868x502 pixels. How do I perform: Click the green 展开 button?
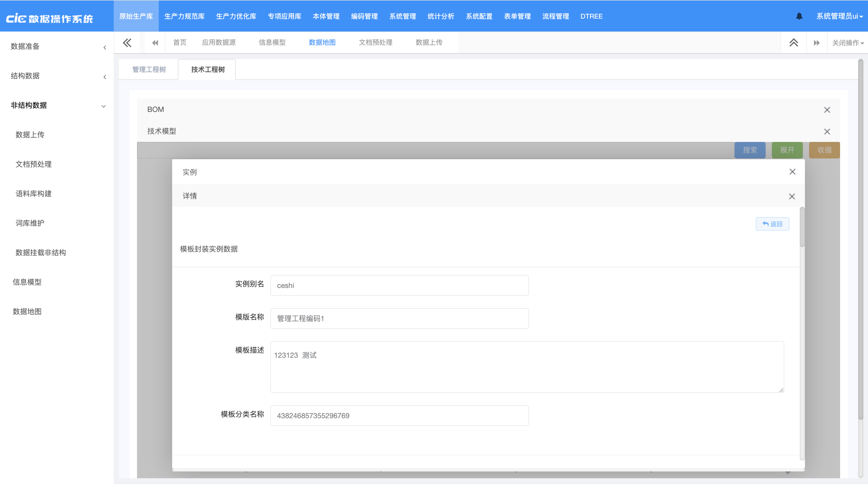(x=787, y=150)
